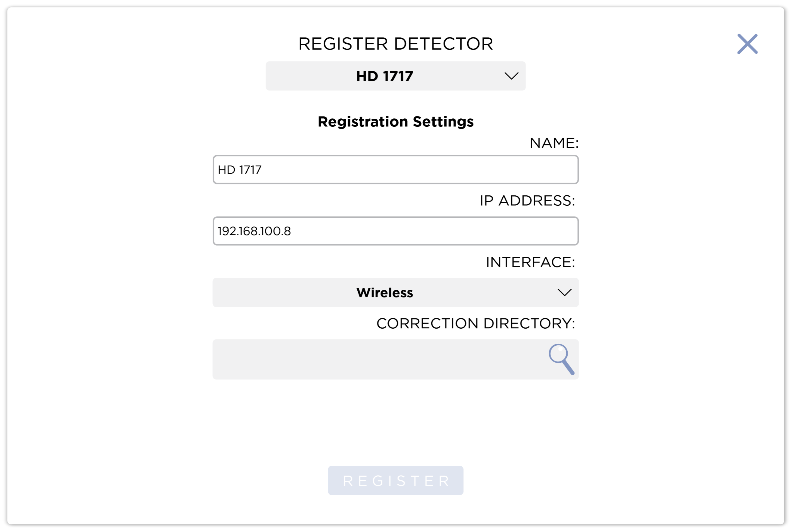Viewport: 792px width, 532px height.
Task: Click the NAME: field label
Action: coord(554,143)
